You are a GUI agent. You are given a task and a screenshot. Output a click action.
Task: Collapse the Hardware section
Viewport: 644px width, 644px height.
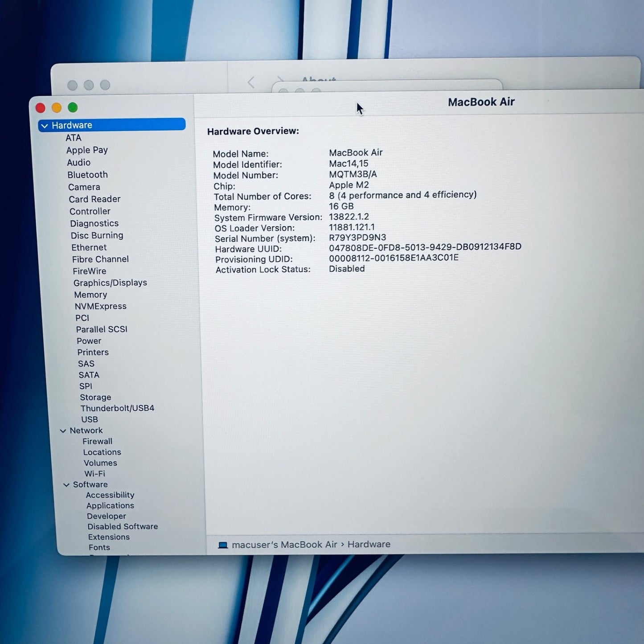coord(45,125)
